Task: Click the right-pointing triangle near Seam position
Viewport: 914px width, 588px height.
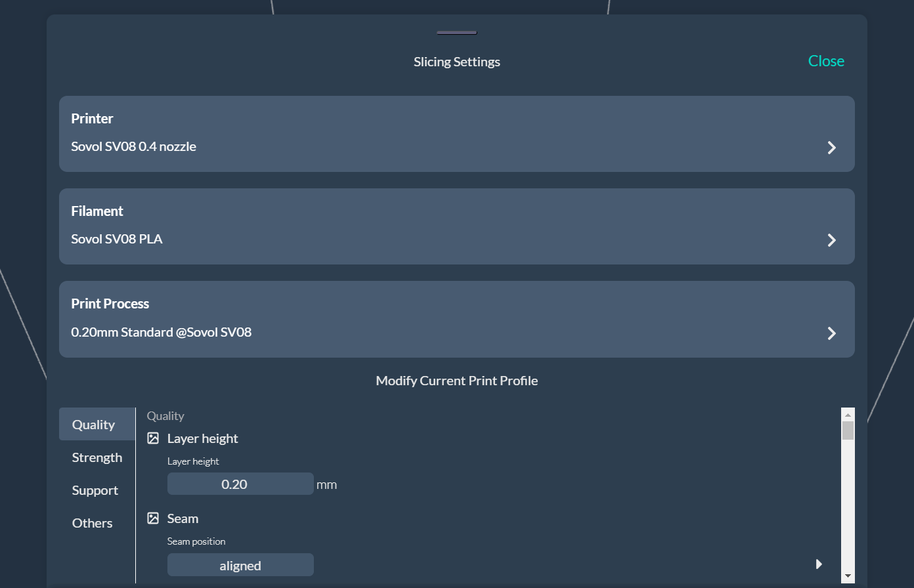Action: [819, 564]
